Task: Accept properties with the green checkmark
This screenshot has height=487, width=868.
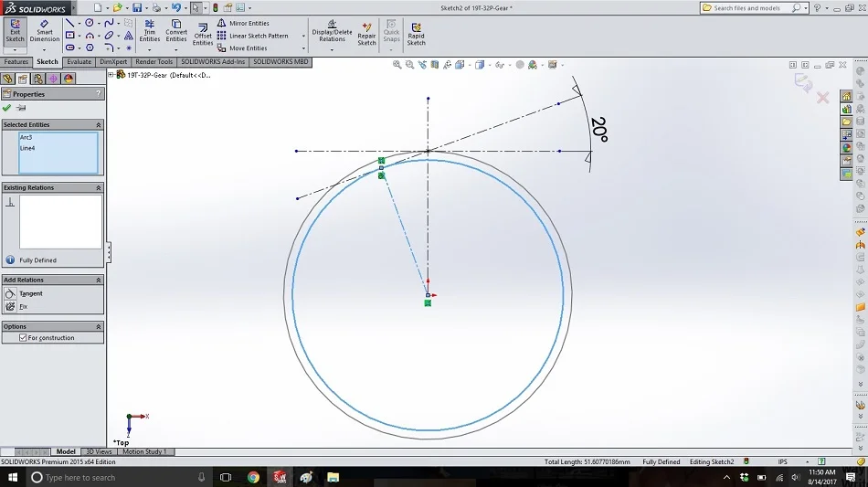Action: 6,108
